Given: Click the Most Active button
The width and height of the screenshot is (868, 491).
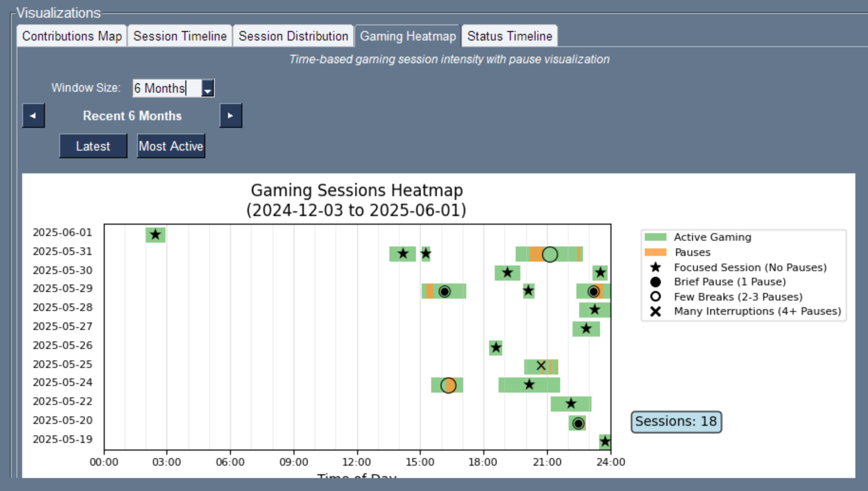Looking at the screenshot, I should (x=171, y=146).
